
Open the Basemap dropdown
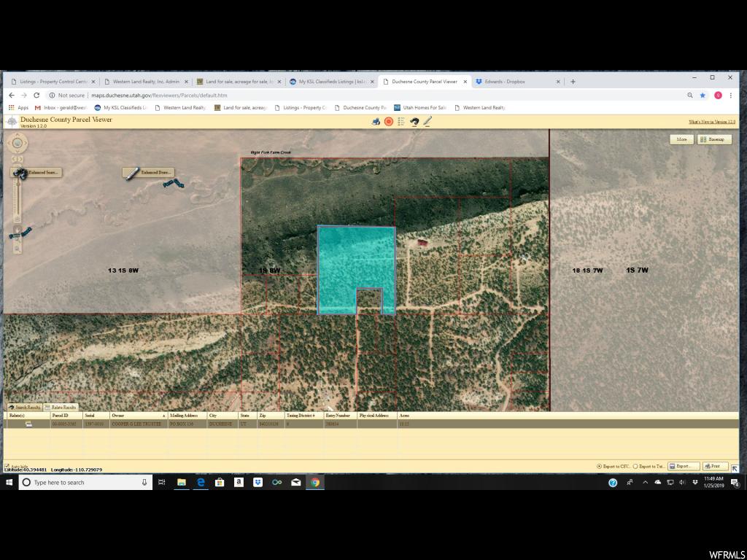coord(714,139)
